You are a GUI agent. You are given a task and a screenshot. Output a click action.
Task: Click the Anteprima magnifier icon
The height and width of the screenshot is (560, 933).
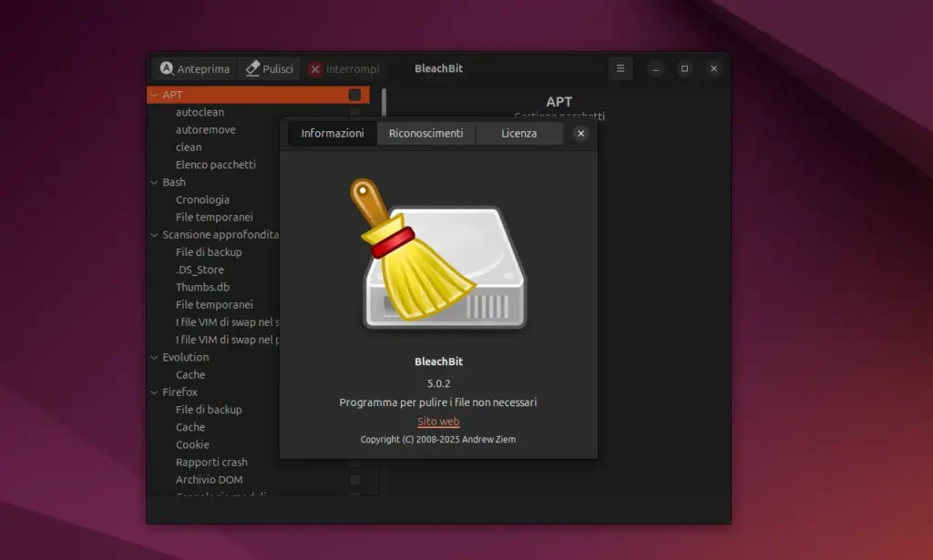click(167, 68)
